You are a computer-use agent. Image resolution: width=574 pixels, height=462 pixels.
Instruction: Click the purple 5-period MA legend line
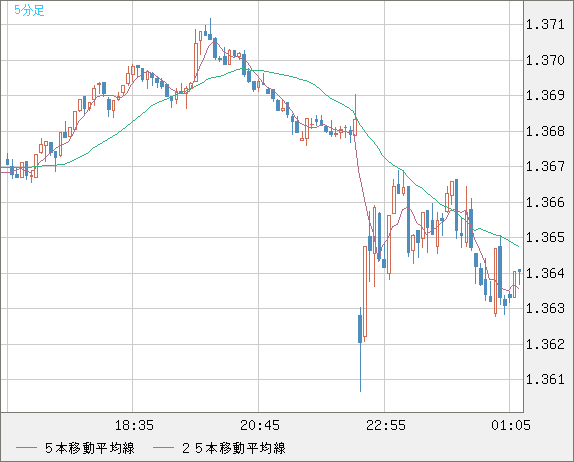pyautogui.click(x=26, y=448)
